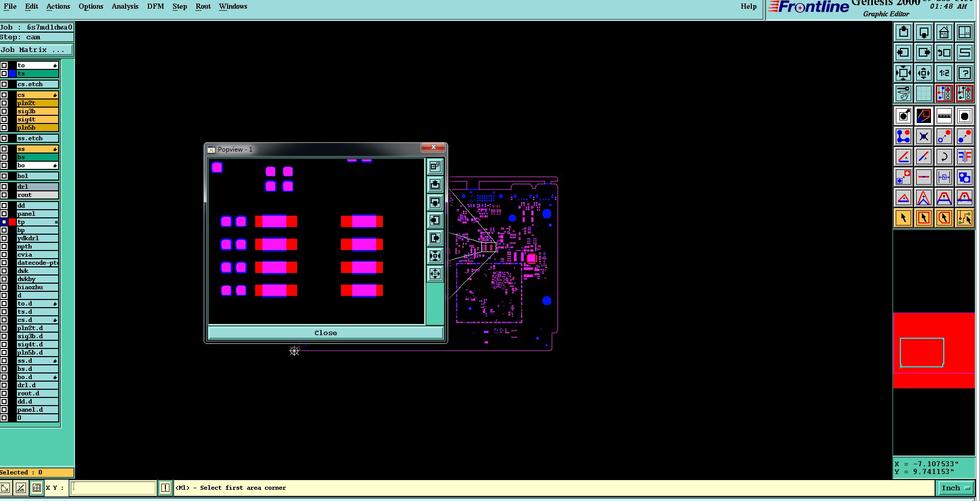Viewport: 980px width, 501px height.
Task: Select the datecode-pt layer row
Action: click(38, 263)
